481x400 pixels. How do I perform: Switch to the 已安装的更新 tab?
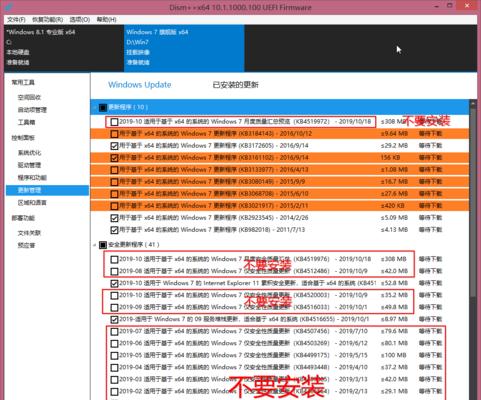pyautogui.click(x=235, y=85)
